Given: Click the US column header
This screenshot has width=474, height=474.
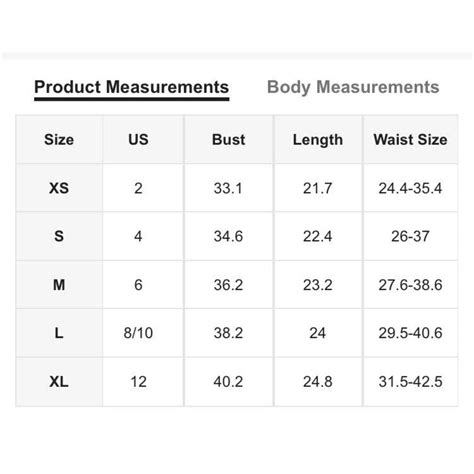Looking at the screenshot, I should pyautogui.click(x=138, y=140).
